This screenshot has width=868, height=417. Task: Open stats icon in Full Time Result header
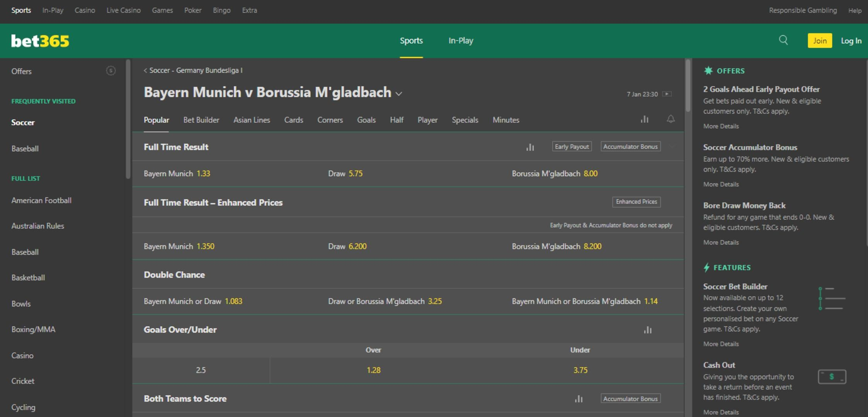pyautogui.click(x=530, y=147)
